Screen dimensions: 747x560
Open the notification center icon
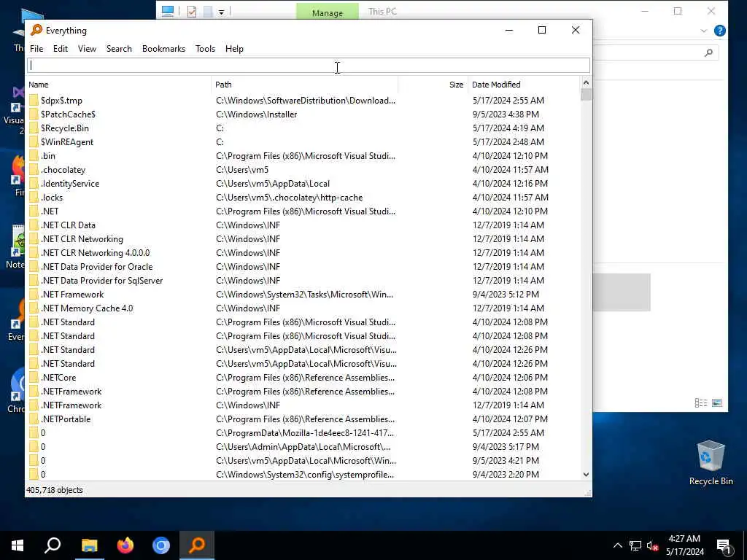point(724,546)
